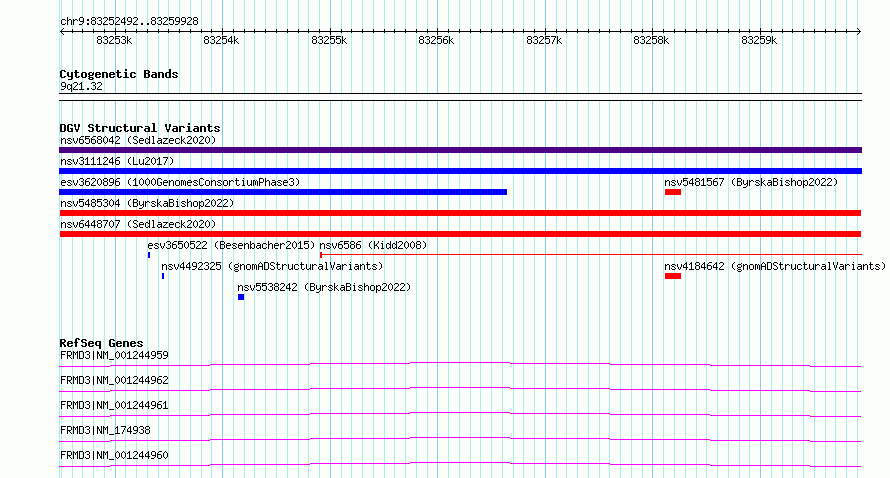Select the red nsv6448707 variant bar

[x=460, y=234]
